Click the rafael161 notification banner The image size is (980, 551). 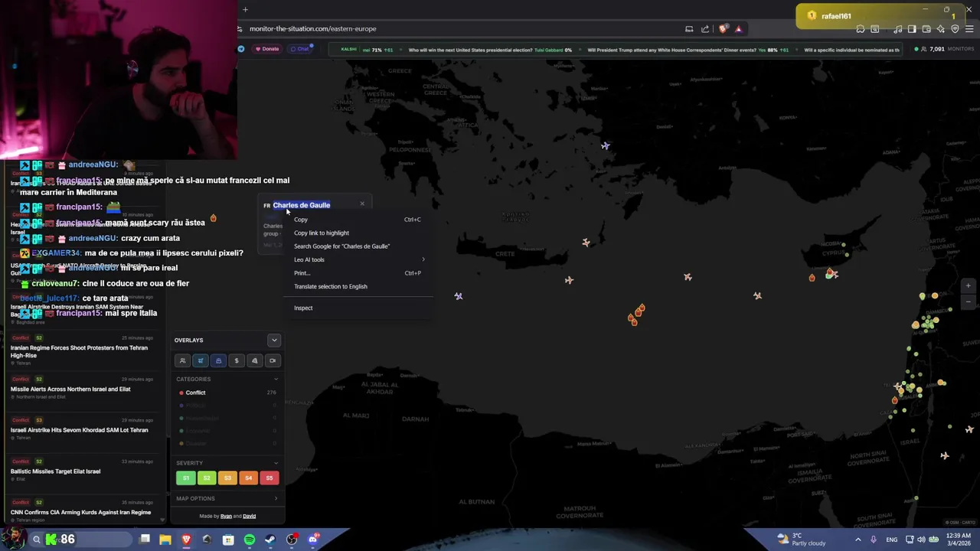click(879, 16)
